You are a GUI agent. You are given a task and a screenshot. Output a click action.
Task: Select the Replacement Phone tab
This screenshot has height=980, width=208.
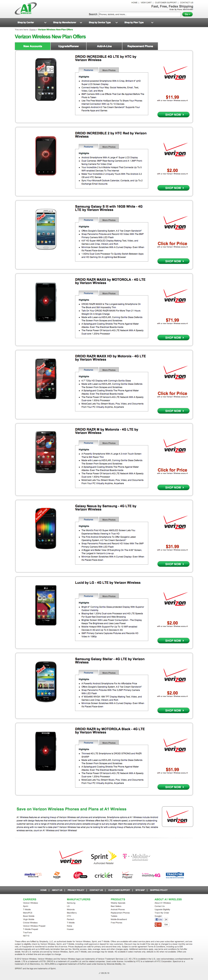tap(140, 46)
